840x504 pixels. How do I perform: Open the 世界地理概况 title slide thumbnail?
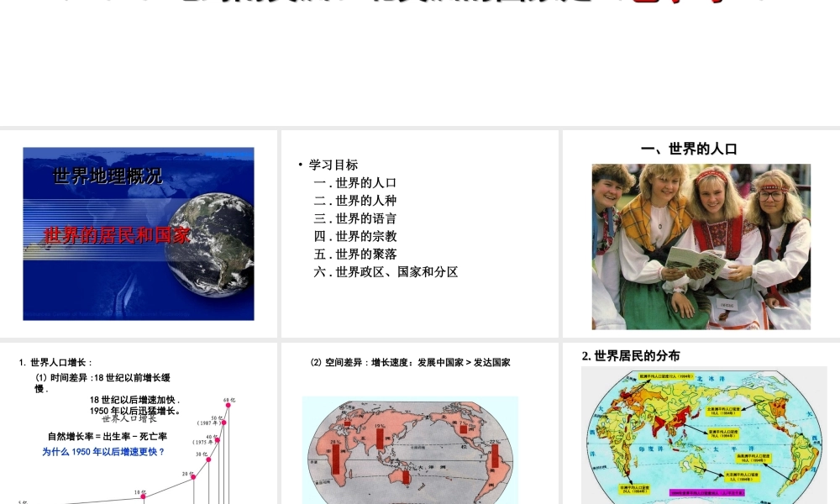click(x=139, y=234)
